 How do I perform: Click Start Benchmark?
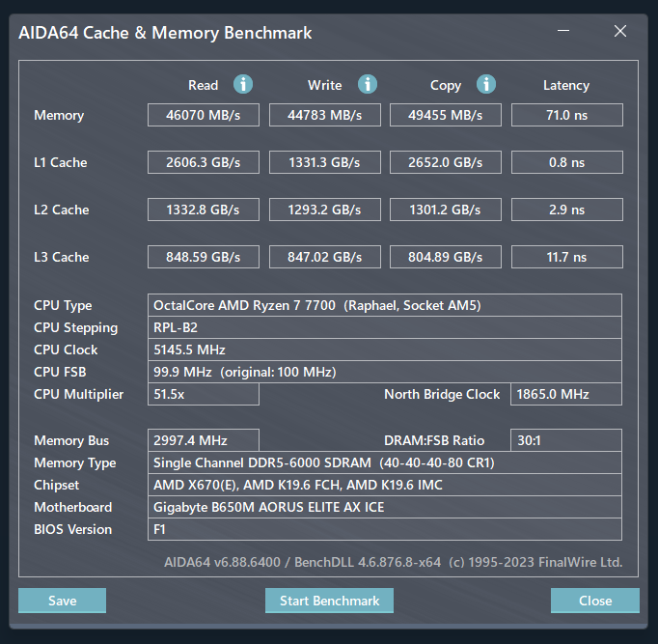pos(329,601)
